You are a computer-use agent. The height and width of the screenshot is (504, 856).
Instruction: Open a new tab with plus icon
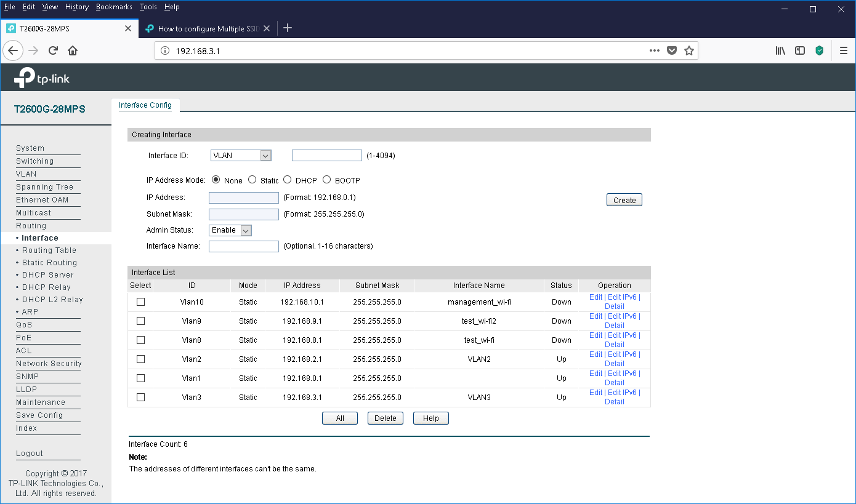pos(287,28)
